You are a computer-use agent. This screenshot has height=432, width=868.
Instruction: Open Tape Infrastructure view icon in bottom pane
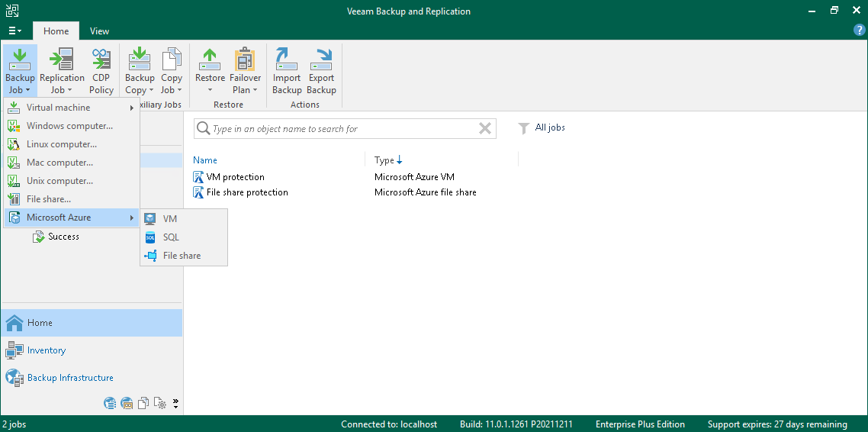[x=127, y=403]
